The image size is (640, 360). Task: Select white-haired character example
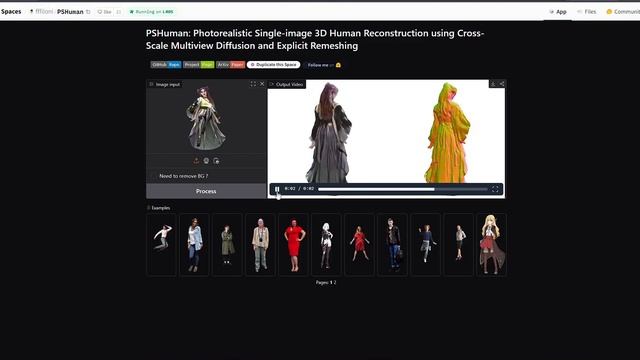pos(326,244)
